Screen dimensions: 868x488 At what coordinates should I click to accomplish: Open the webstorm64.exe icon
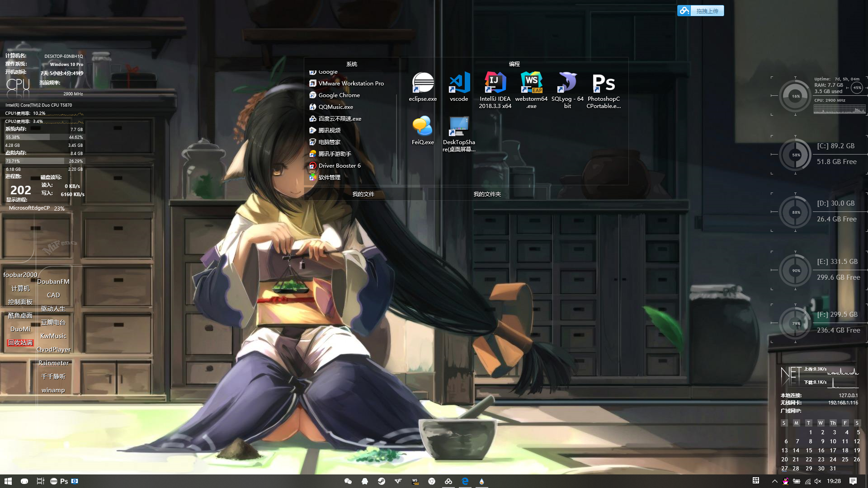pos(531,83)
